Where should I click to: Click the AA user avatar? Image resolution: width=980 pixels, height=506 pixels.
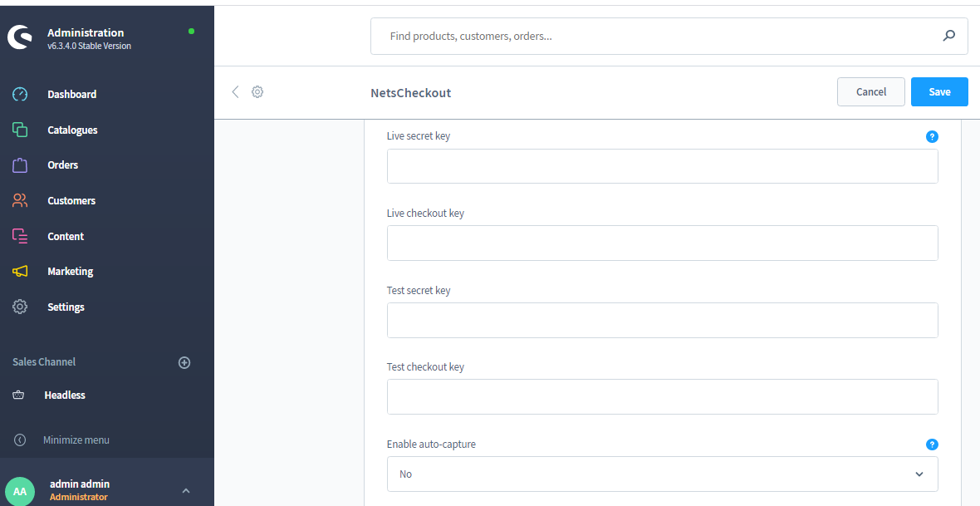click(x=20, y=491)
